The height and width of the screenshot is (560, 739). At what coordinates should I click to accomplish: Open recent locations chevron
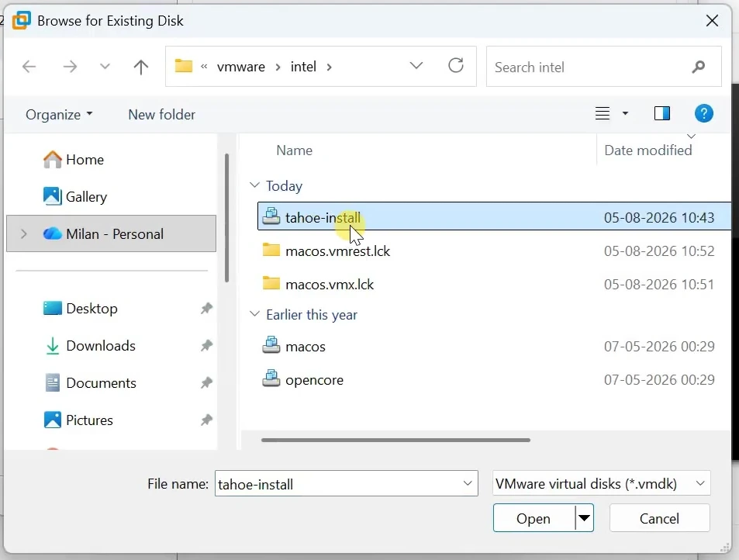105,67
